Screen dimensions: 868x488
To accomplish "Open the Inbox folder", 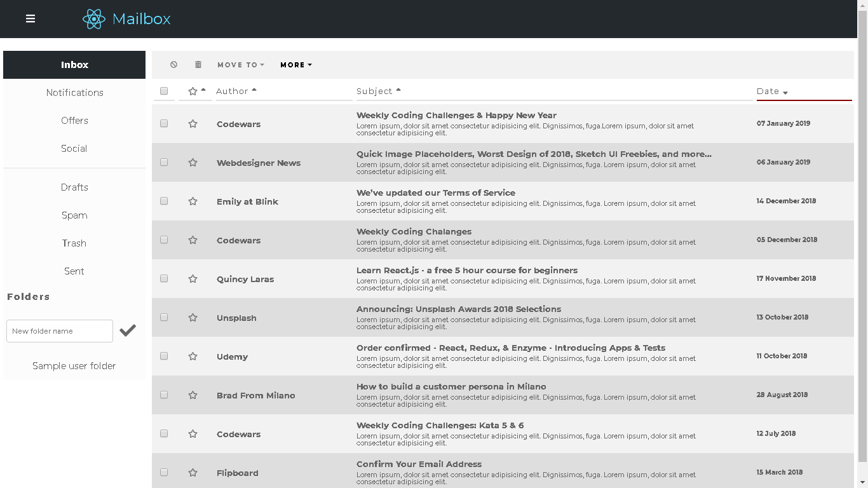I will pos(74,65).
